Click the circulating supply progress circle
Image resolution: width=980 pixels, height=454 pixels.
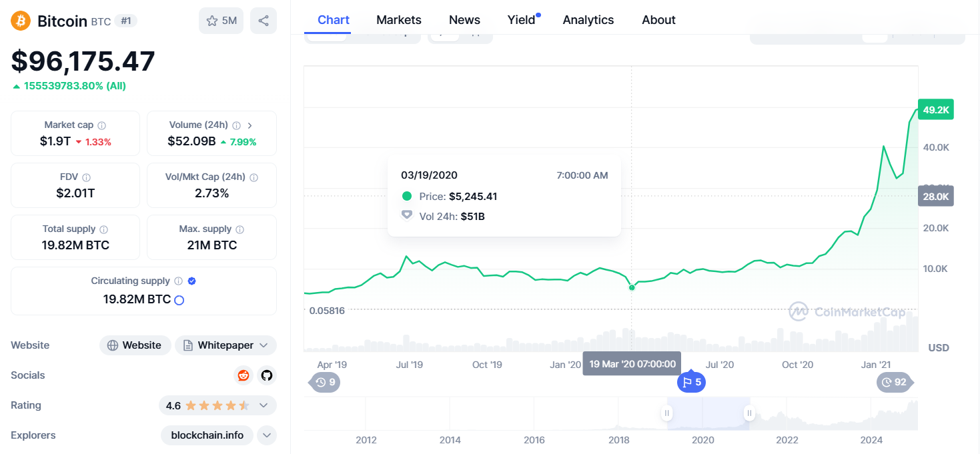[179, 300]
